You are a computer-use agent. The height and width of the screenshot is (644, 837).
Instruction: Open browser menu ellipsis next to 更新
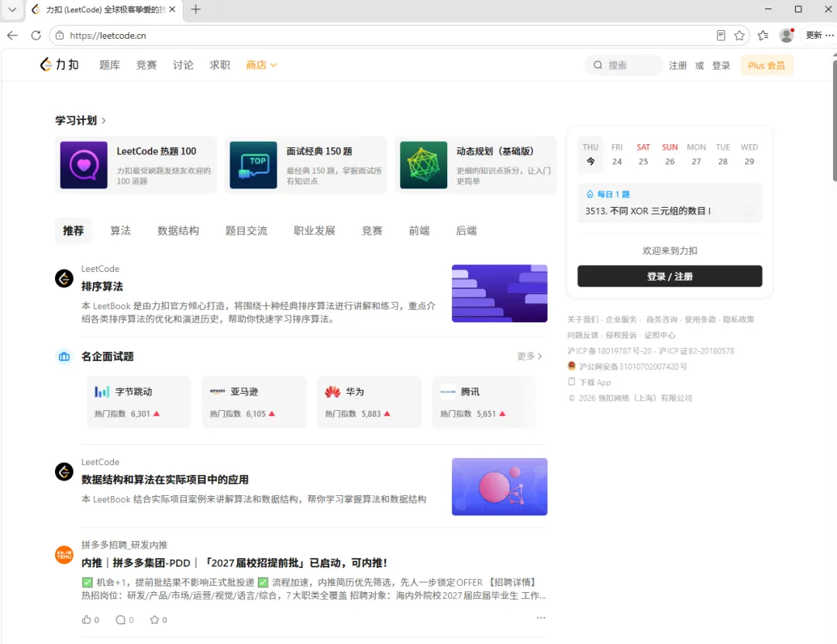point(829,35)
